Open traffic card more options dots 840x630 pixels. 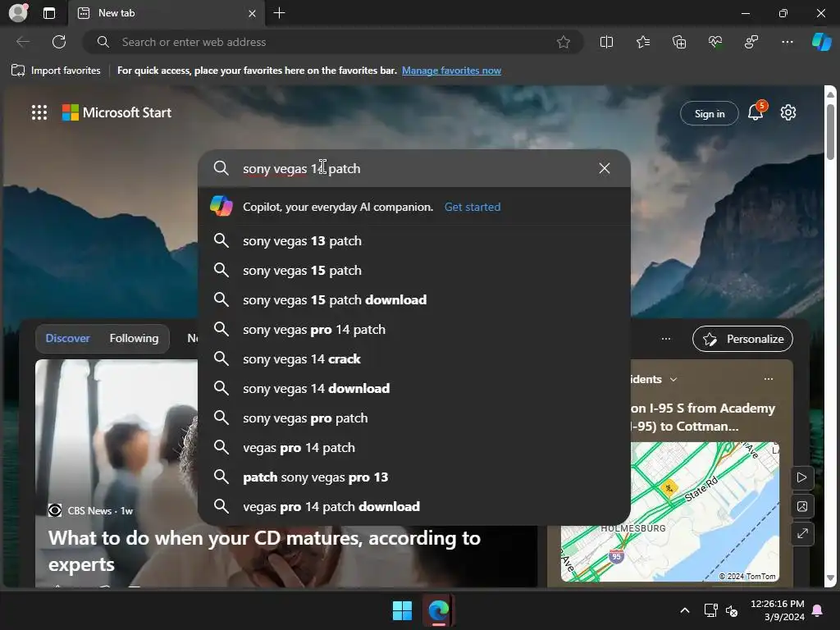(768, 379)
